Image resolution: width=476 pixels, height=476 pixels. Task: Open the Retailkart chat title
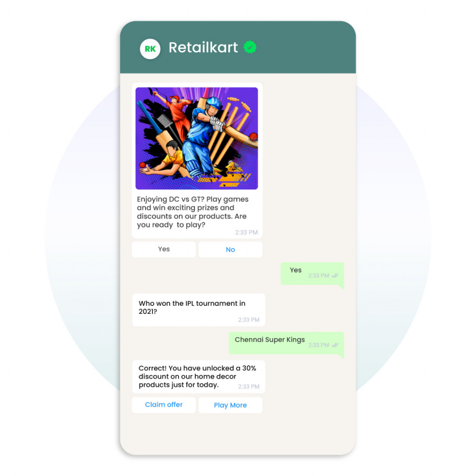(x=203, y=47)
